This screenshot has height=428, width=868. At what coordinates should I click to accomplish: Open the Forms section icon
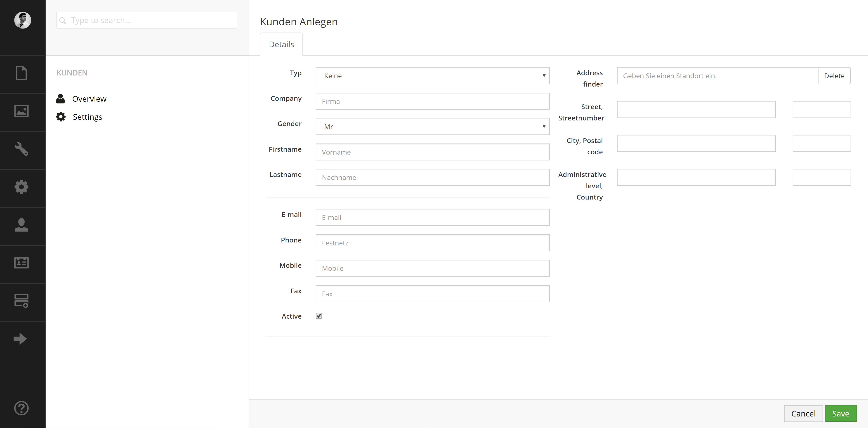pyautogui.click(x=21, y=301)
